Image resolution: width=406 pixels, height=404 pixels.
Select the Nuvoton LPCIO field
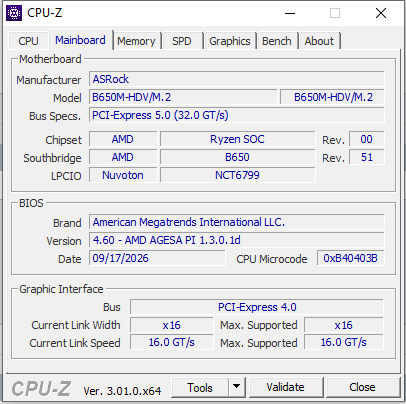point(123,175)
